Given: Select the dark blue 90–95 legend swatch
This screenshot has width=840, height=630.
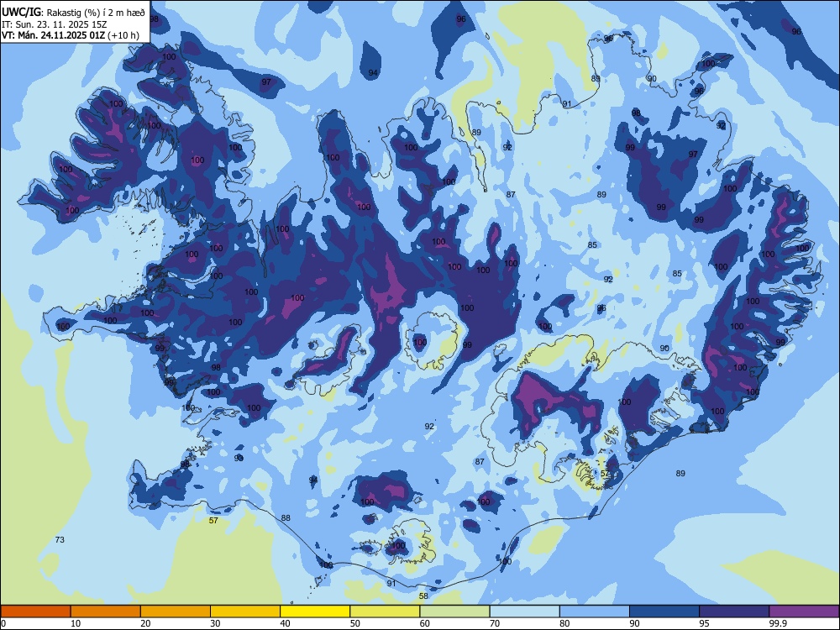Looking at the screenshot, I should point(664,612).
